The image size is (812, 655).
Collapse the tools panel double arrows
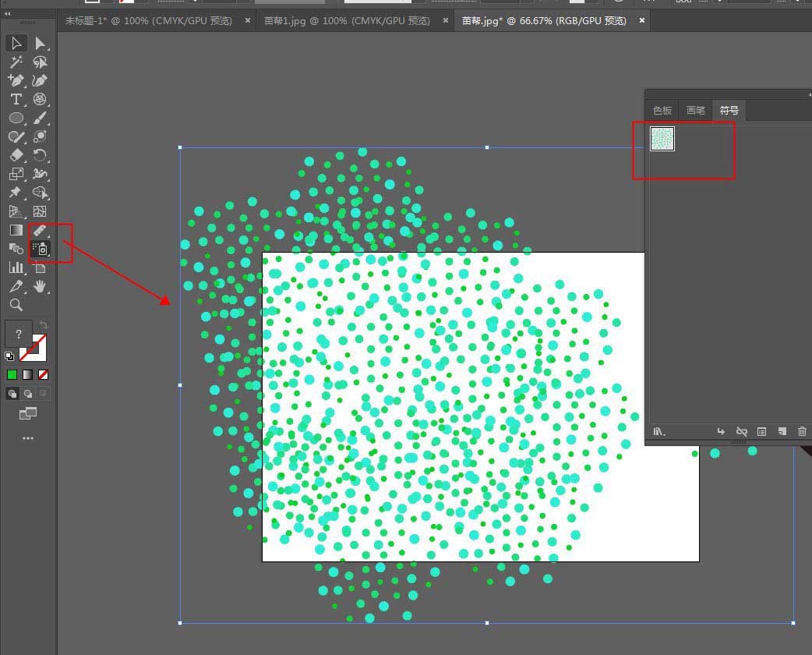(x=7, y=14)
